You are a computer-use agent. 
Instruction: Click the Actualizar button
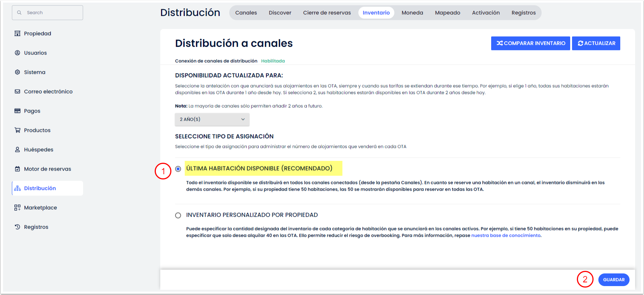[596, 43]
